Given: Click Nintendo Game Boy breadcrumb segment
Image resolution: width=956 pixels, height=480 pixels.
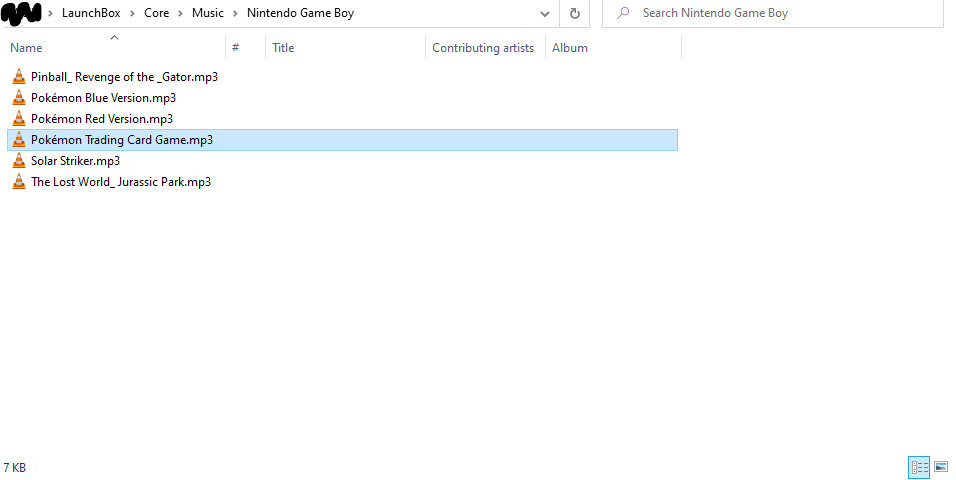Looking at the screenshot, I should (301, 13).
